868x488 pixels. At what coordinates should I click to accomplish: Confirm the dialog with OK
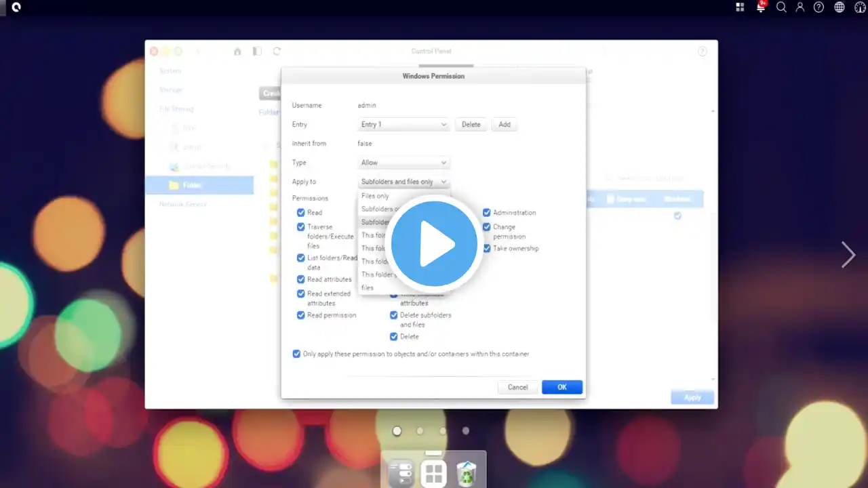(x=562, y=387)
